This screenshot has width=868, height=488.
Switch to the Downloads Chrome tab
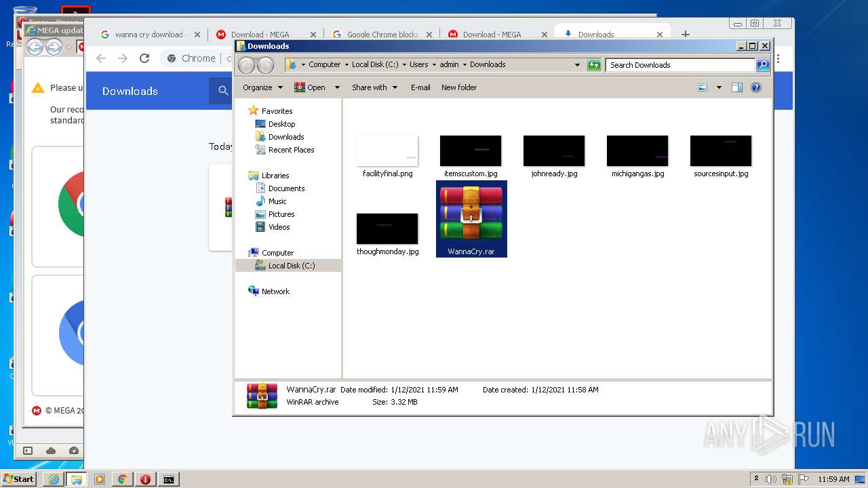(596, 35)
